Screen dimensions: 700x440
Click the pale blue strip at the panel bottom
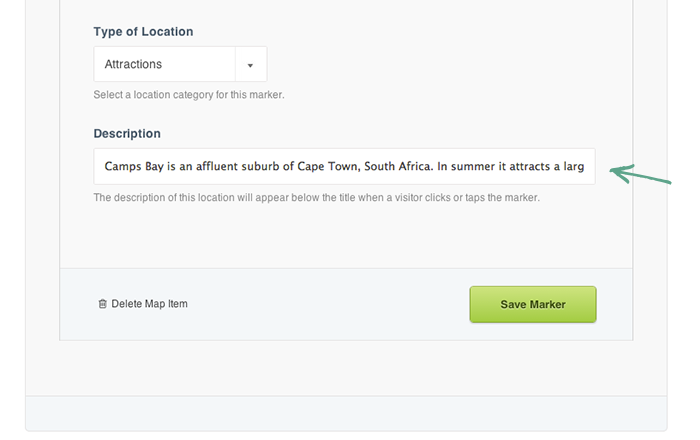(x=346, y=412)
